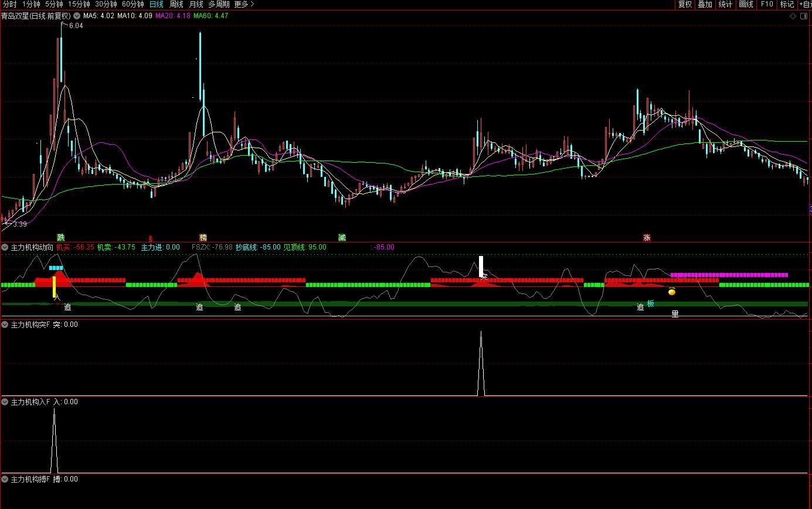
Task: Select the 60分钟 timeframe tab
Action: click(132, 4)
